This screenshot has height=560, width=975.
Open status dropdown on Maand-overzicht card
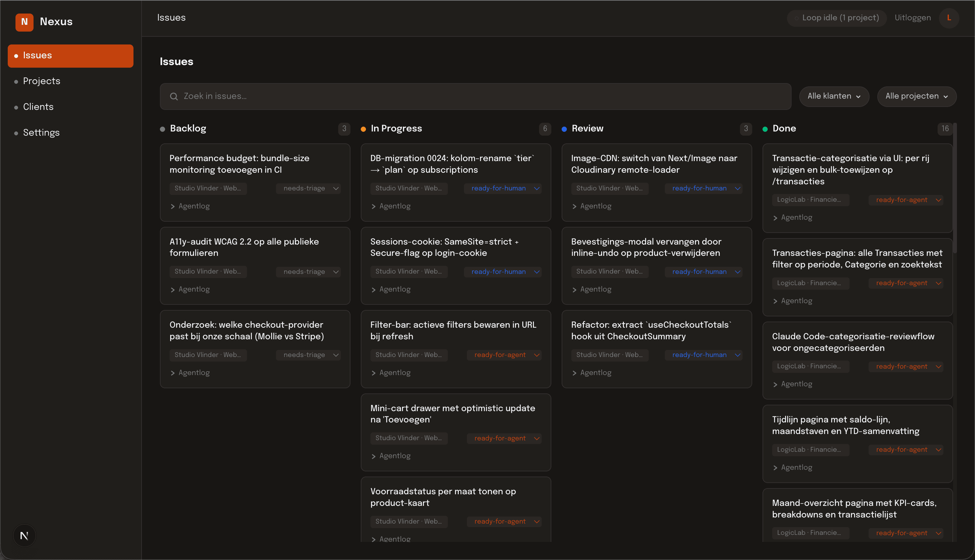906,533
